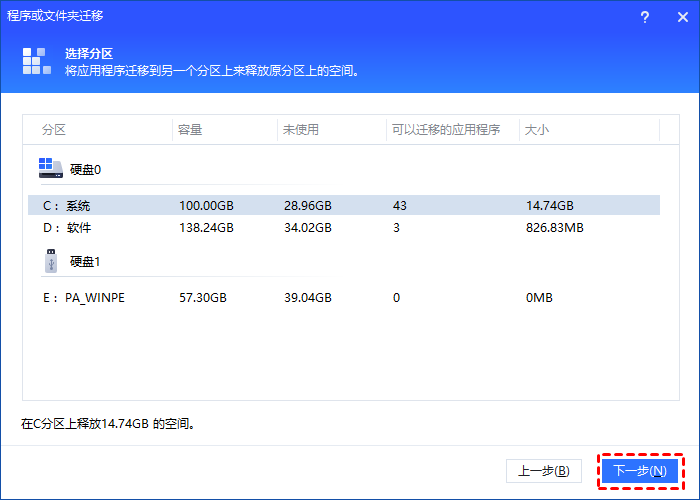The image size is (700, 500).
Task: Click the 分区 column header
Action: (x=54, y=130)
